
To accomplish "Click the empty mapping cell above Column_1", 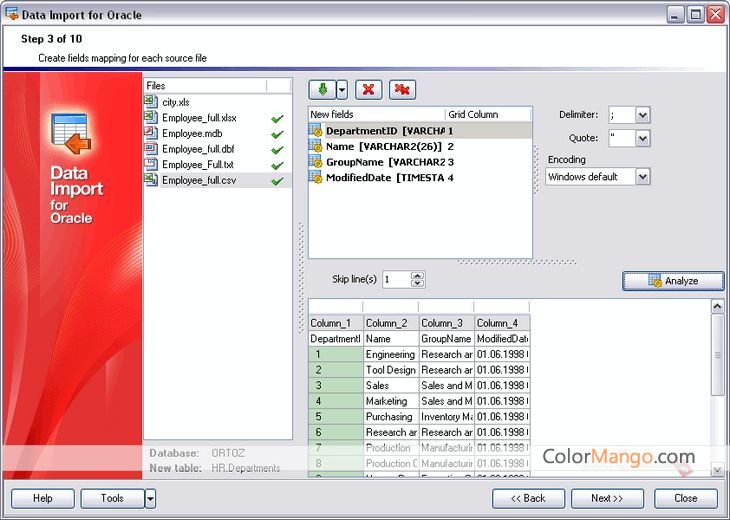I will pyautogui.click(x=335, y=306).
